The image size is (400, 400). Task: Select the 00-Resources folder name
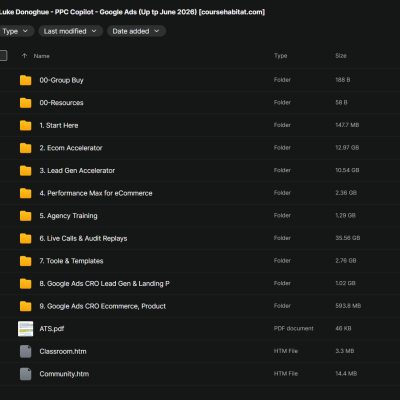coord(61,103)
